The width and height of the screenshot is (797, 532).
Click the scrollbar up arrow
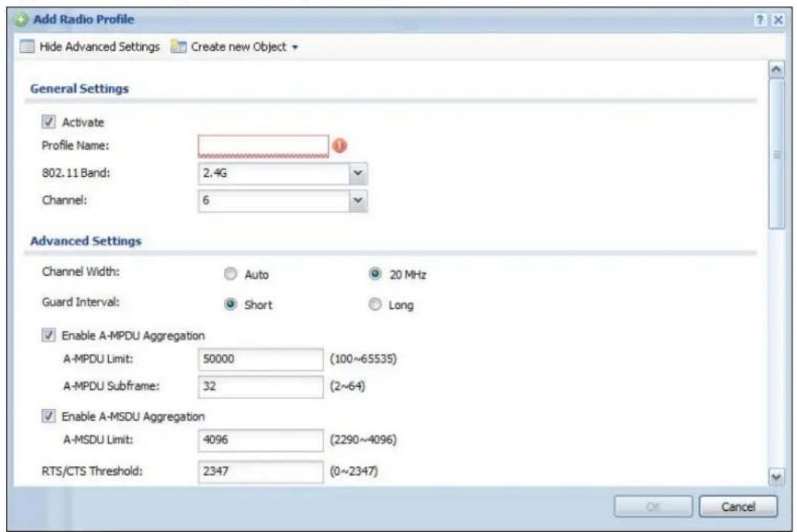click(x=776, y=69)
